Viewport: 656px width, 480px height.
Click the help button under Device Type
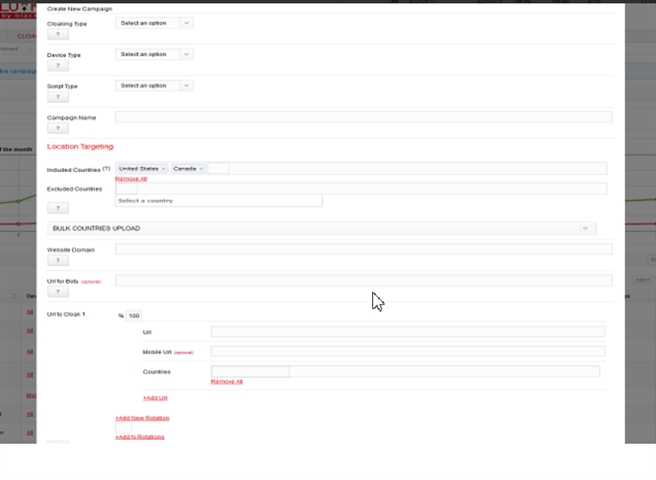coord(58,66)
